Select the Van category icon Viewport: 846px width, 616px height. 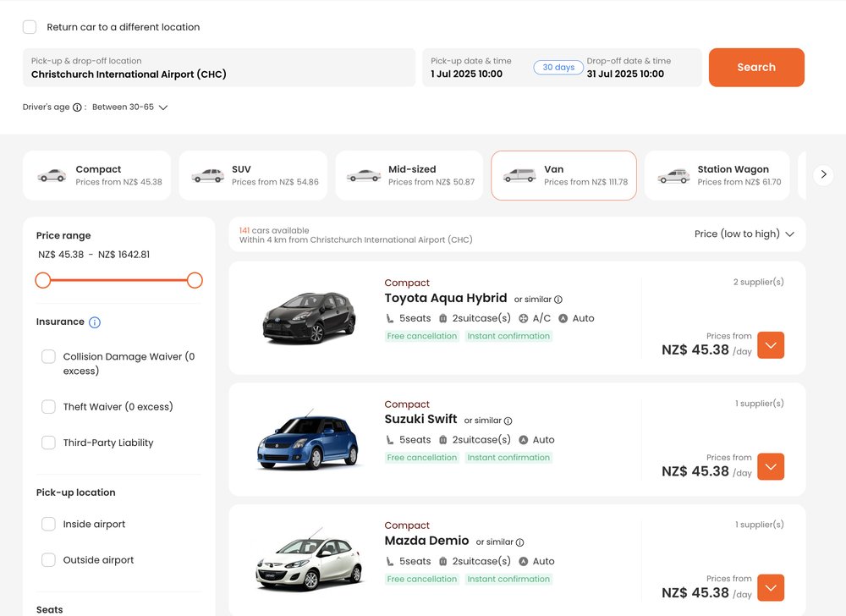(x=519, y=175)
